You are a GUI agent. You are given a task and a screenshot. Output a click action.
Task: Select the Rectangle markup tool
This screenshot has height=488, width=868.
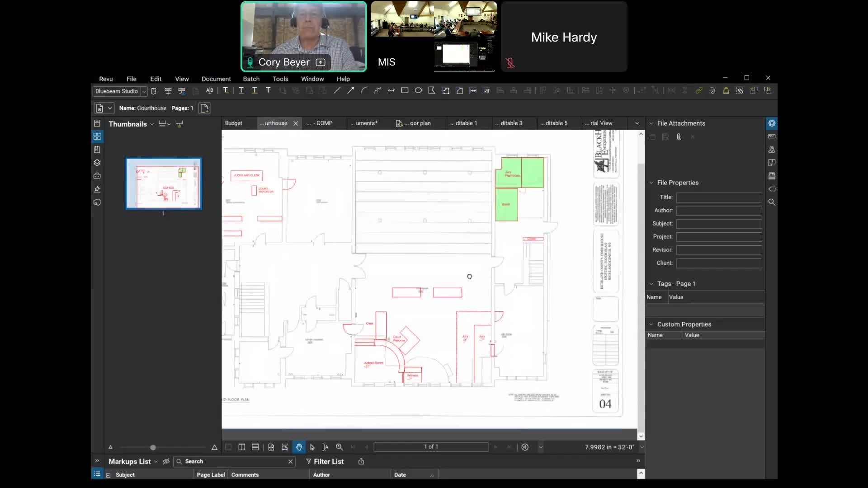[x=405, y=91]
